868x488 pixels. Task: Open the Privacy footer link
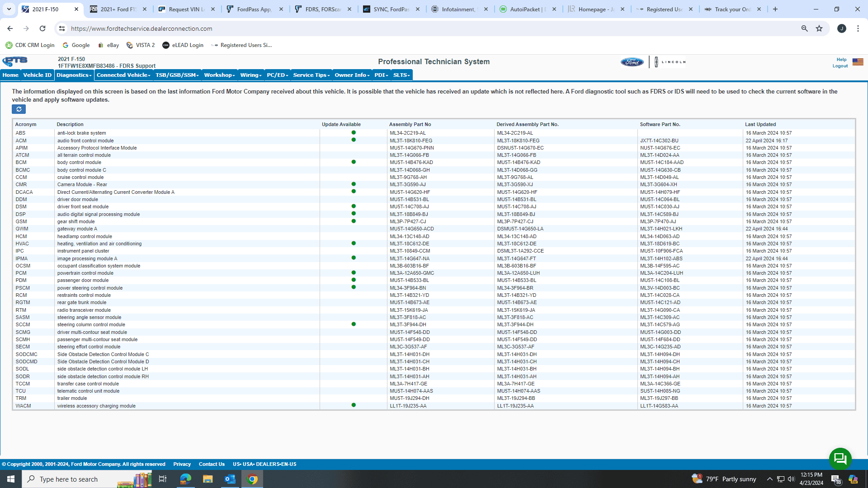tap(182, 464)
